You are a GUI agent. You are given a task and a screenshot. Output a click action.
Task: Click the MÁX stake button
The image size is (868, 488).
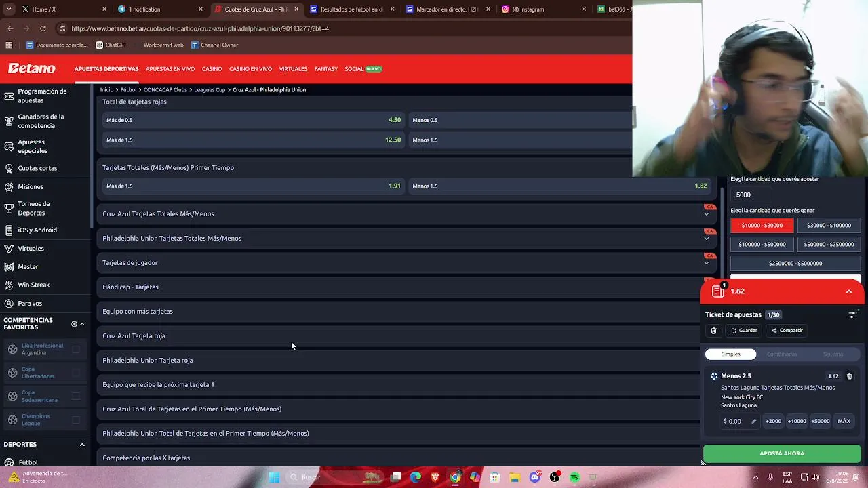844,421
